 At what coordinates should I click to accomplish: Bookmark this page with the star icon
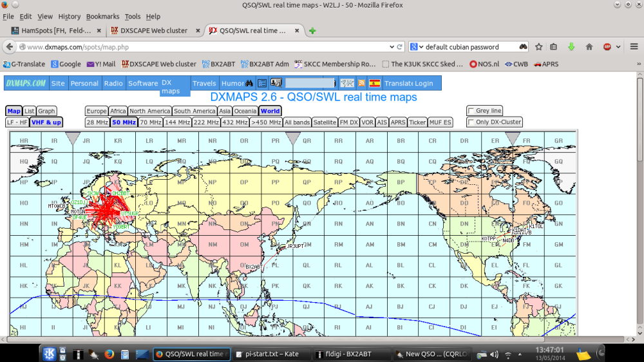pyautogui.click(x=539, y=47)
